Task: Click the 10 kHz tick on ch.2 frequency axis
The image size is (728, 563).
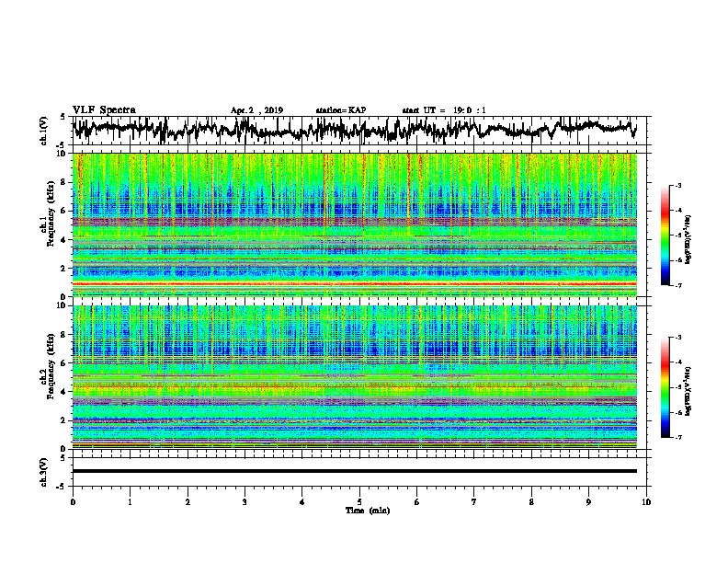Action: coord(63,305)
